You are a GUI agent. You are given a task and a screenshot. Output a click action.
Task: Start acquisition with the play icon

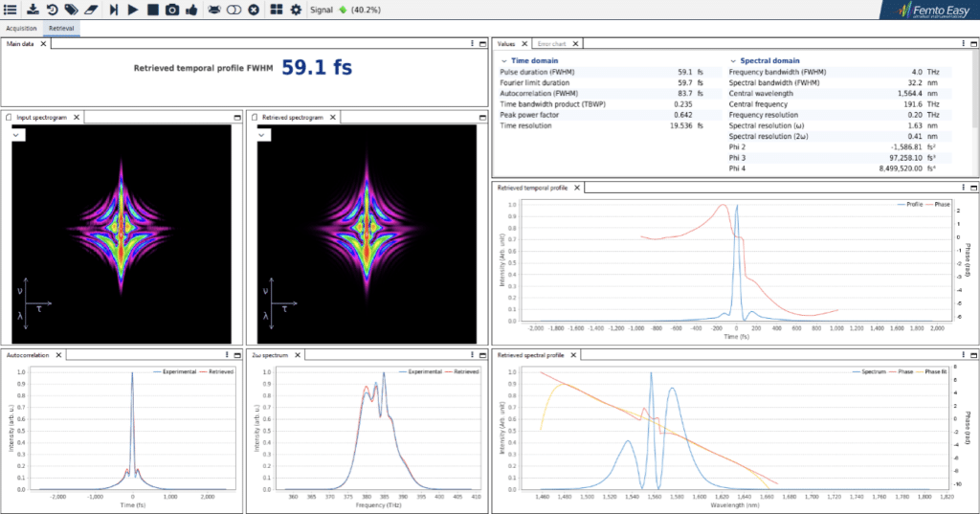pyautogui.click(x=133, y=10)
